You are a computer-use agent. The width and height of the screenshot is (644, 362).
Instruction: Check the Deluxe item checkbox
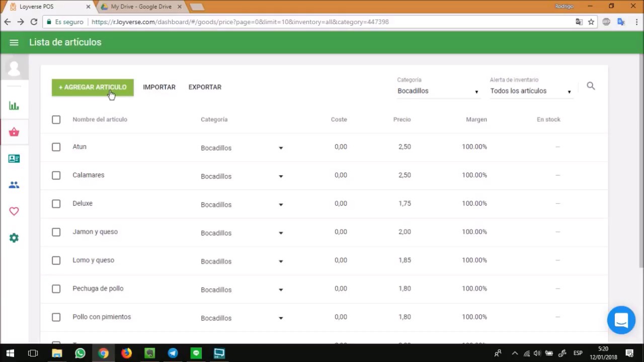pos(56,204)
